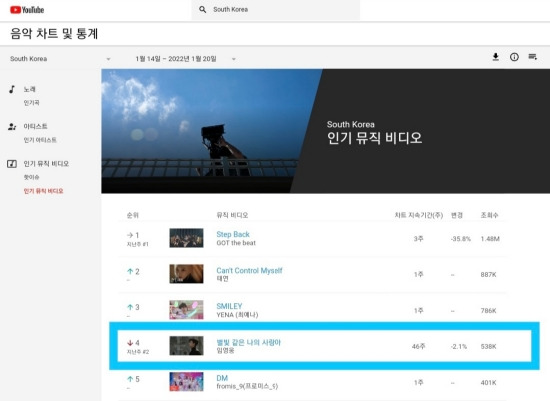Select 핫이슈 in sidebar
This screenshot has width=550, height=401.
coord(32,177)
